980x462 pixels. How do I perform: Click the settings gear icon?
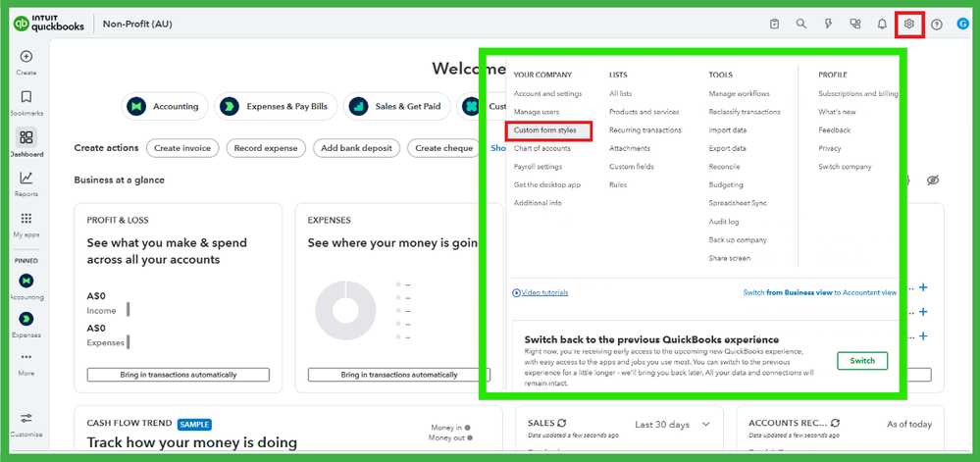pos(909,24)
